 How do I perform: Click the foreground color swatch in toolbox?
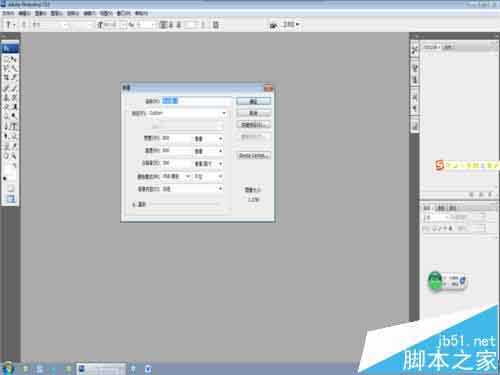(x=8, y=170)
